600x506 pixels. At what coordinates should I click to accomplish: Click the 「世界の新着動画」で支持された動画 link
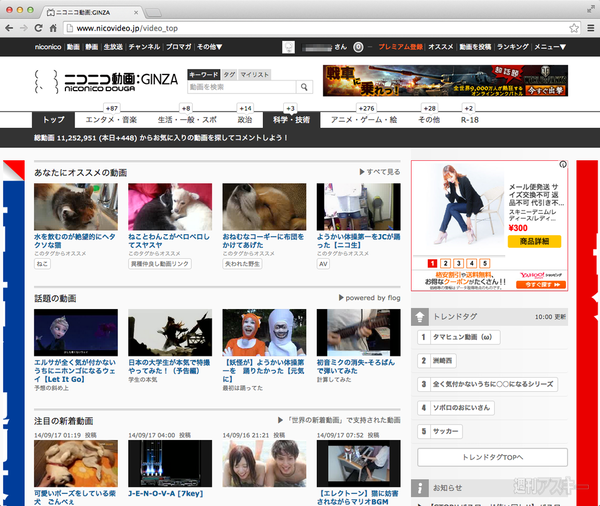[339, 420]
